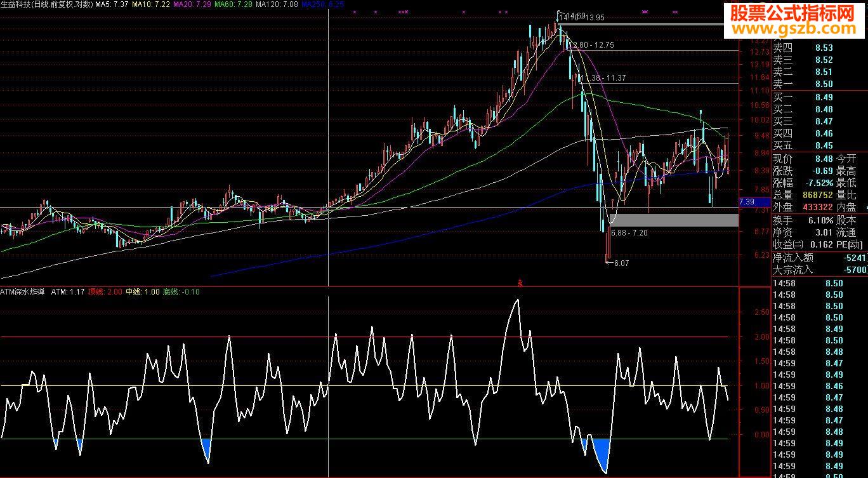The height and width of the screenshot is (478, 868).
Task: Click the 0.50 indicator axis label
Action: click(x=761, y=410)
